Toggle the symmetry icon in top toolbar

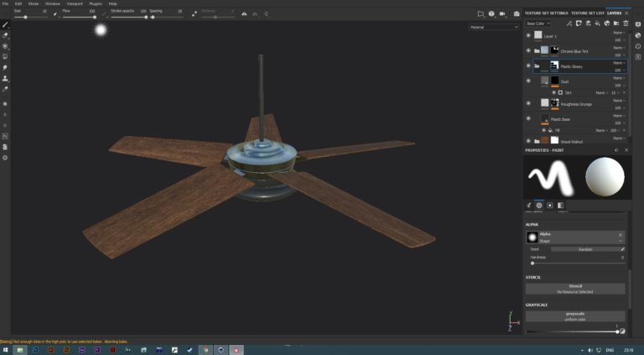244,13
